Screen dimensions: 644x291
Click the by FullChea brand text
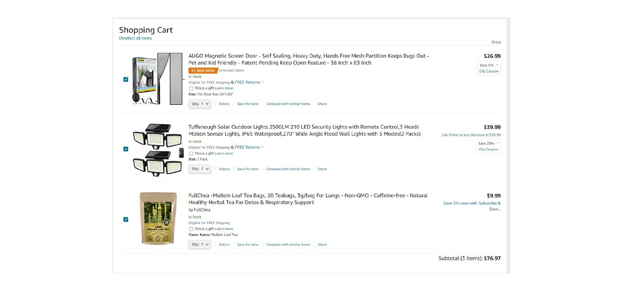(x=199, y=210)
